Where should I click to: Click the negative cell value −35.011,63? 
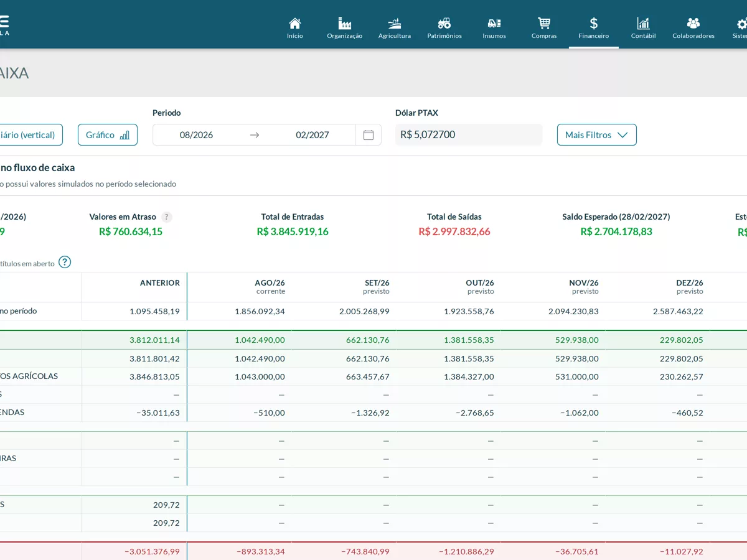tap(158, 413)
